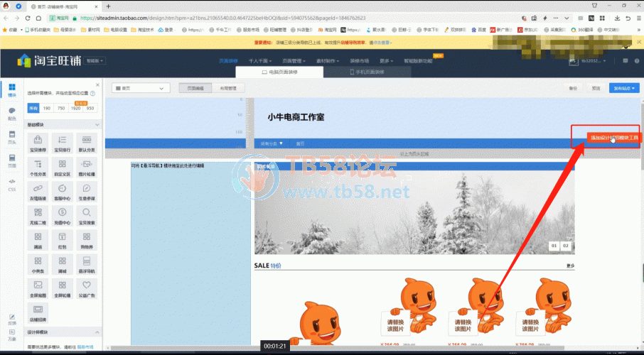Screen dimensions: 644x355
Task: Select the 图片轮播 module
Action: tap(87, 168)
